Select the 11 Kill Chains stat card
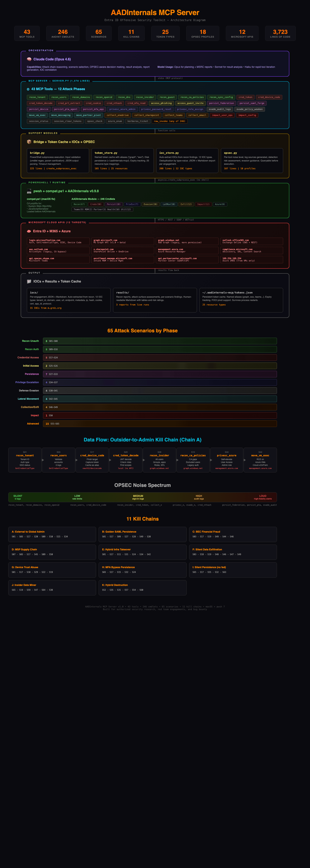This screenshot has width=310, height=868. 131,33
